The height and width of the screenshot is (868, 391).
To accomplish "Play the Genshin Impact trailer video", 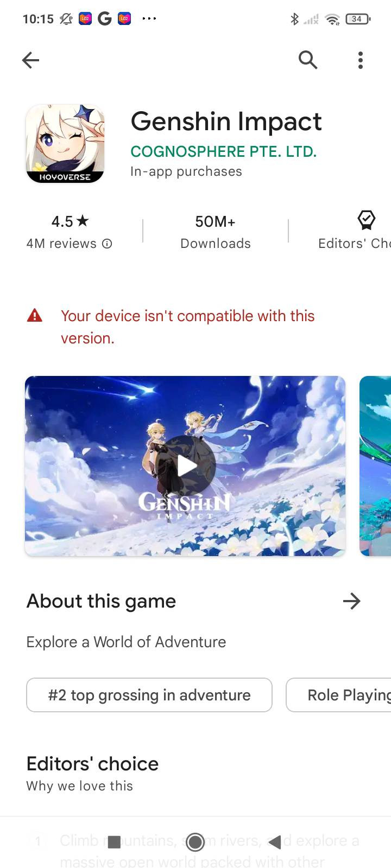I will coord(187,465).
